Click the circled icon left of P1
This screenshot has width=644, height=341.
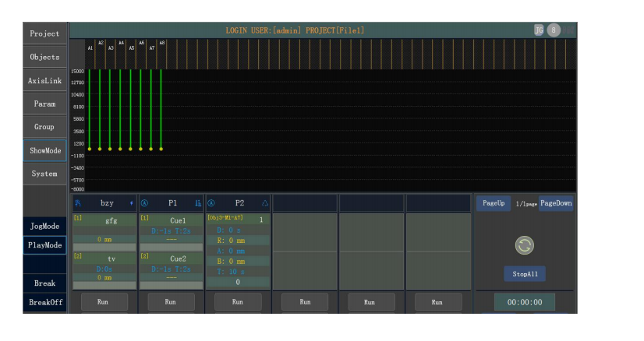pos(144,203)
